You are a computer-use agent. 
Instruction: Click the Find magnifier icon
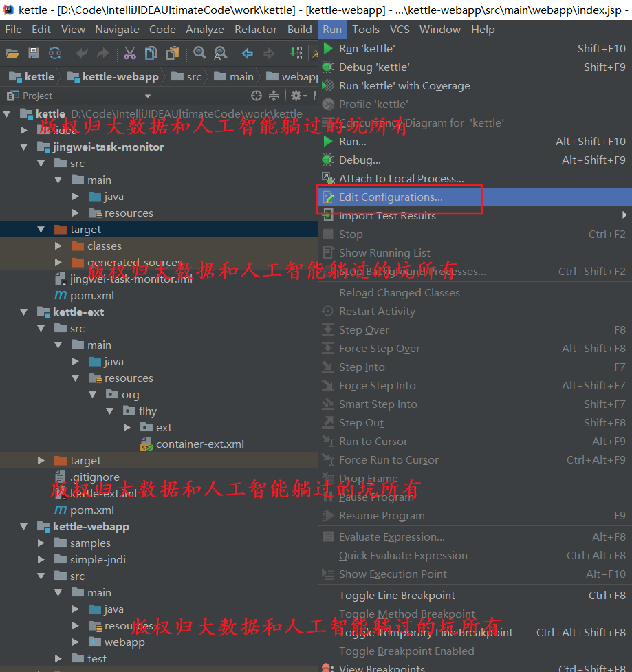(x=199, y=53)
